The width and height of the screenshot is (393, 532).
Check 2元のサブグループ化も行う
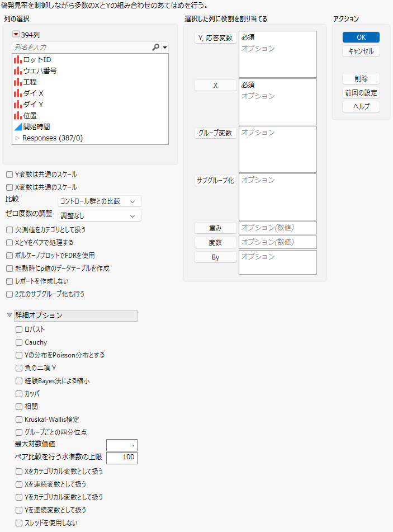[x=10, y=294]
